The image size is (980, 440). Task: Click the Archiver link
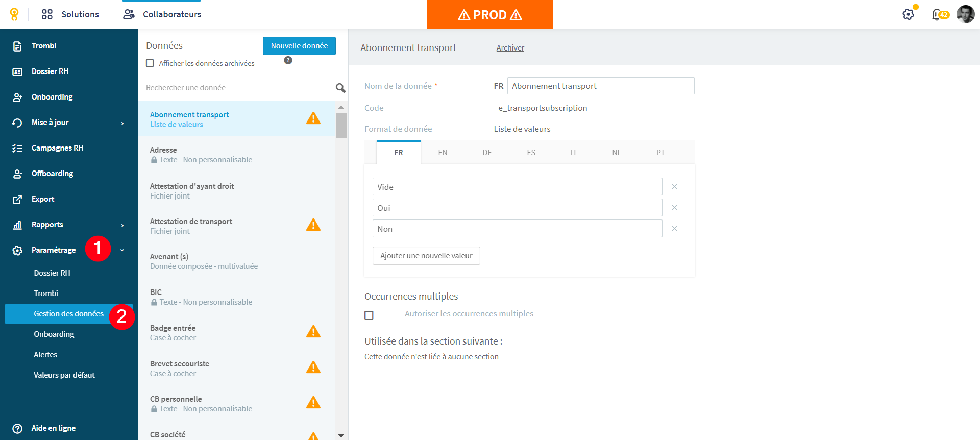point(510,48)
